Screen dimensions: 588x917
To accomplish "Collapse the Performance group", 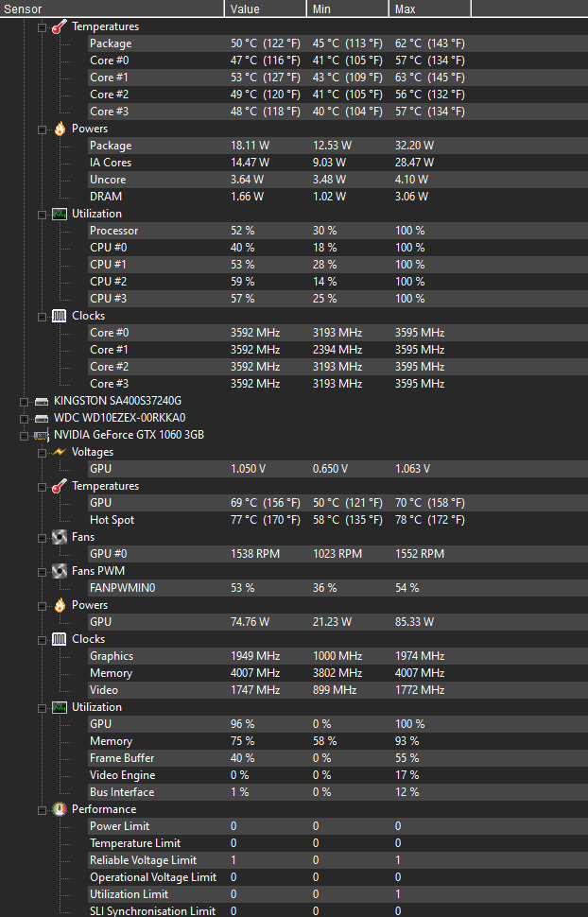I will pyautogui.click(x=42, y=809).
